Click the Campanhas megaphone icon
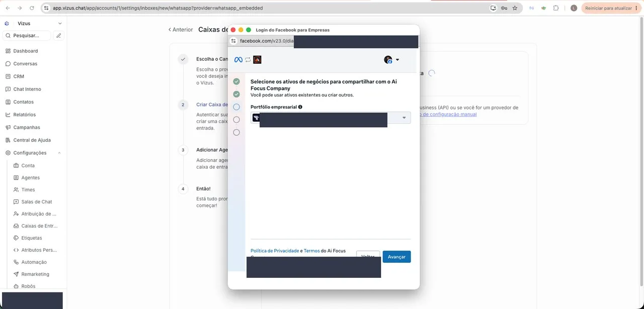 click(8, 127)
